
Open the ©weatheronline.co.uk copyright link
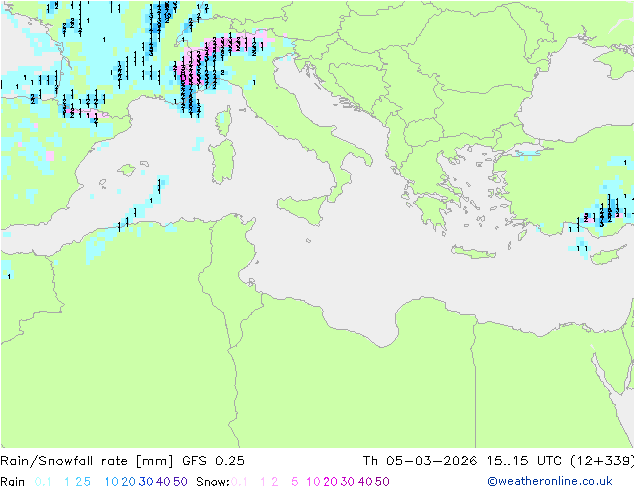click(x=550, y=481)
